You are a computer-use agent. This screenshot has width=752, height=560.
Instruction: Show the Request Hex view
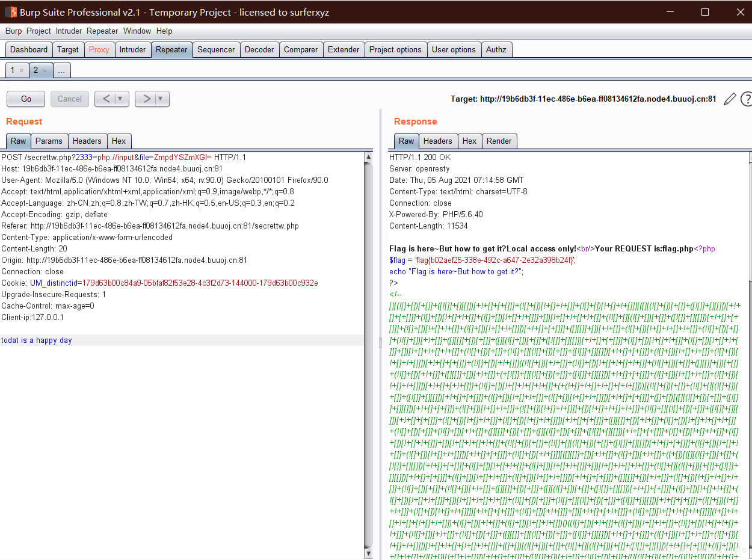(x=119, y=141)
